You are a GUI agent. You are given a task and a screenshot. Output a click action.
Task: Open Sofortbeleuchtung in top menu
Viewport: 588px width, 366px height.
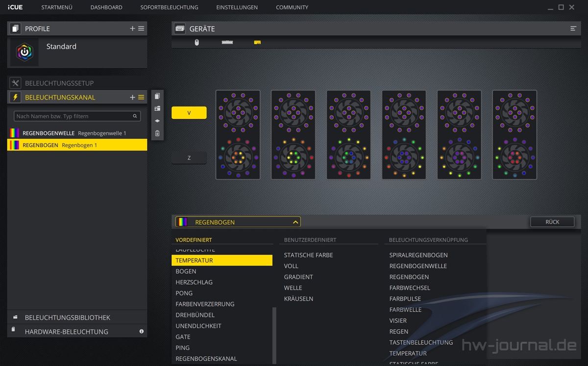coord(169,7)
